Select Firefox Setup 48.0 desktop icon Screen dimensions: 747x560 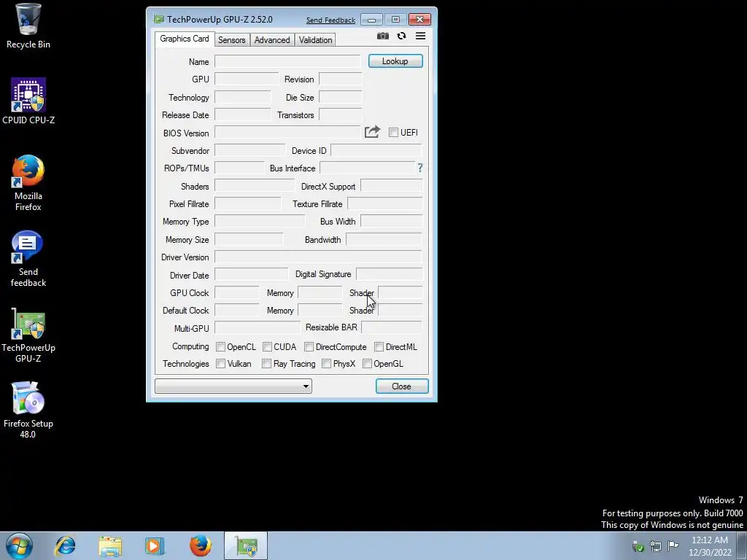pyautogui.click(x=28, y=410)
